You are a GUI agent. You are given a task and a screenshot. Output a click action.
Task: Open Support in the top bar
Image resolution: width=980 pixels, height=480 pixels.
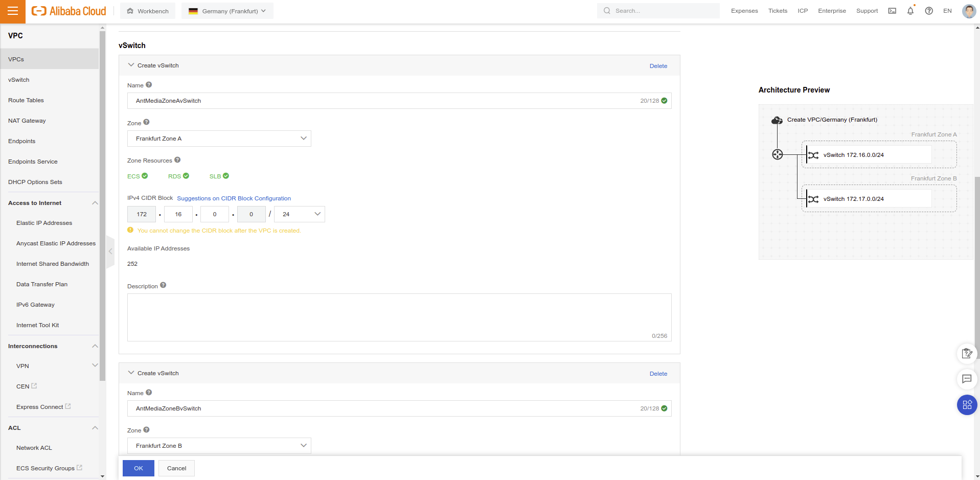point(867,11)
